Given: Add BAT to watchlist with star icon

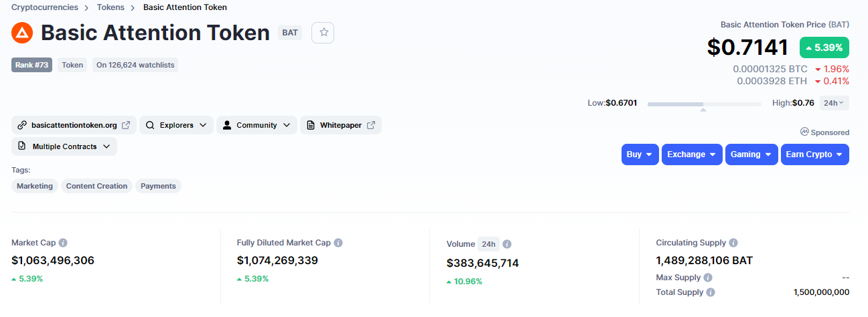Looking at the screenshot, I should (323, 32).
